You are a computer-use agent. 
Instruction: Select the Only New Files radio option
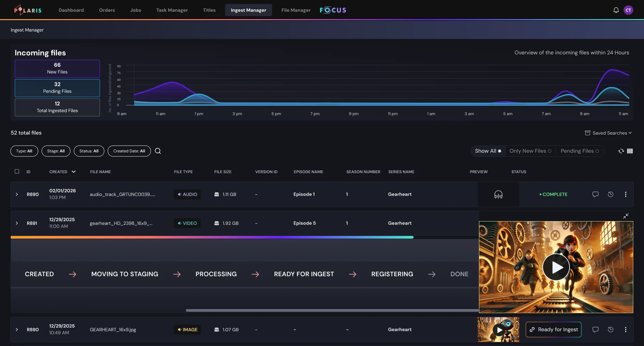[530, 151]
